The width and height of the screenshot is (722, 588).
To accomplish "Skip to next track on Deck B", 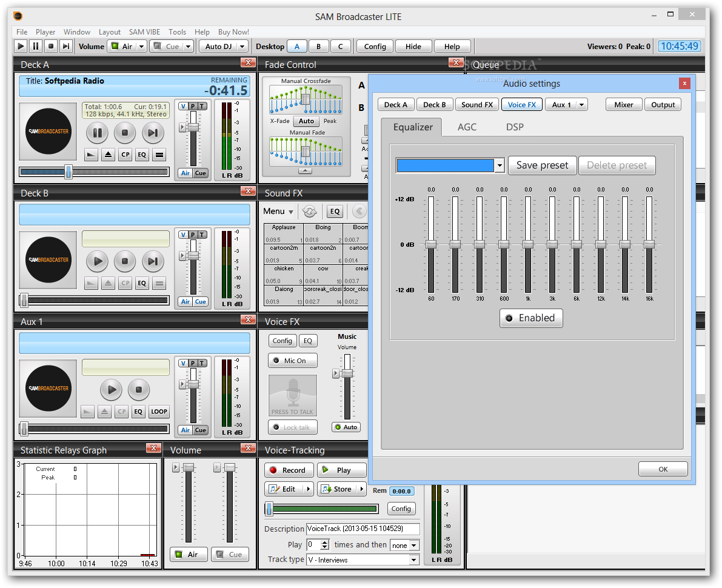I will [153, 261].
